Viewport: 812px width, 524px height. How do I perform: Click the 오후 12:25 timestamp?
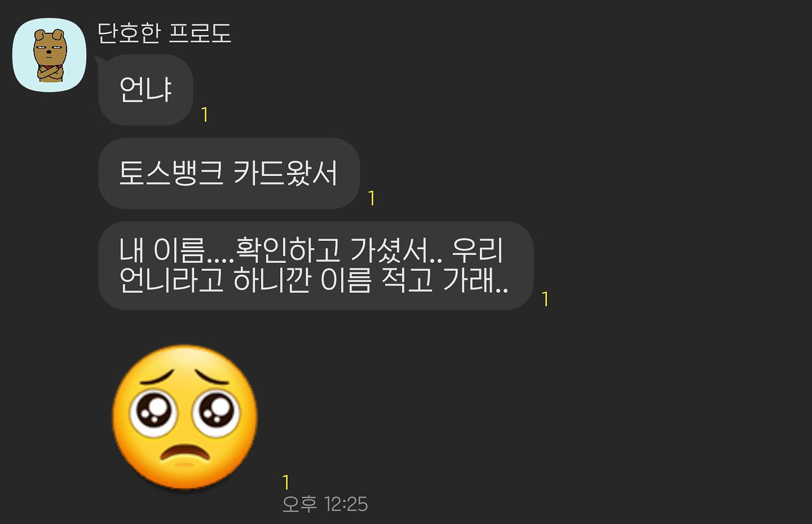[x=325, y=504]
